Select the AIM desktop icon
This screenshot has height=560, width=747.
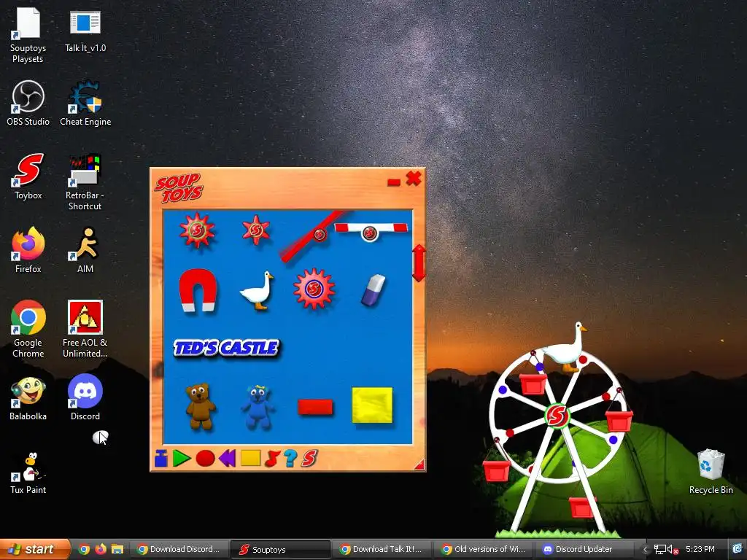pyautogui.click(x=85, y=249)
